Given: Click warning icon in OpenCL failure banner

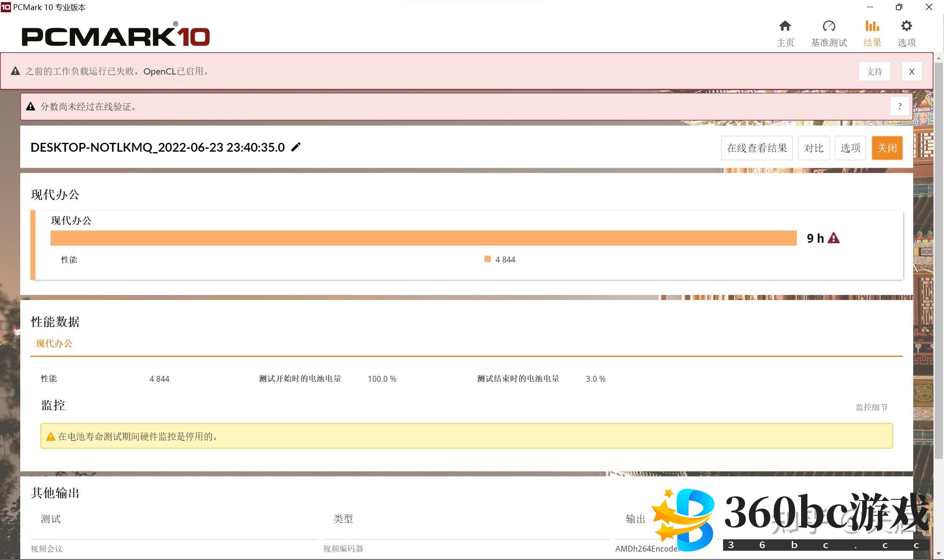Looking at the screenshot, I should click(x=16, y=71).
